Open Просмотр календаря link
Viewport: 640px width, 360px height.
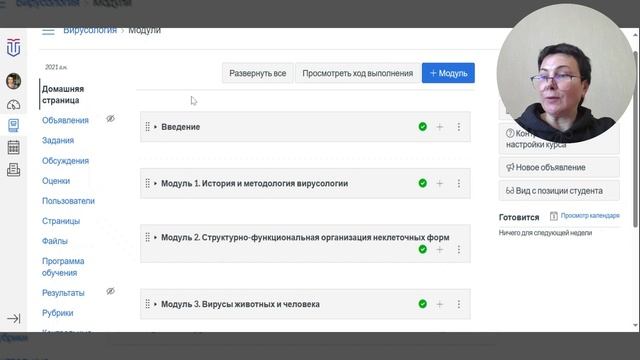pyautogui.click(x=590, y=216)
